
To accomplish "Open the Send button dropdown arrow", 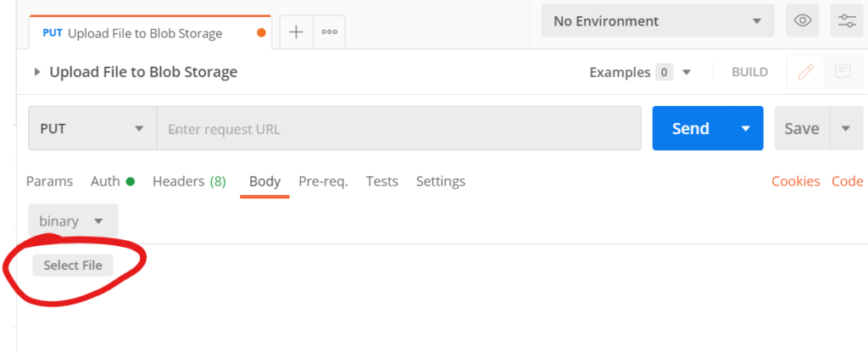I will [746, 129].
